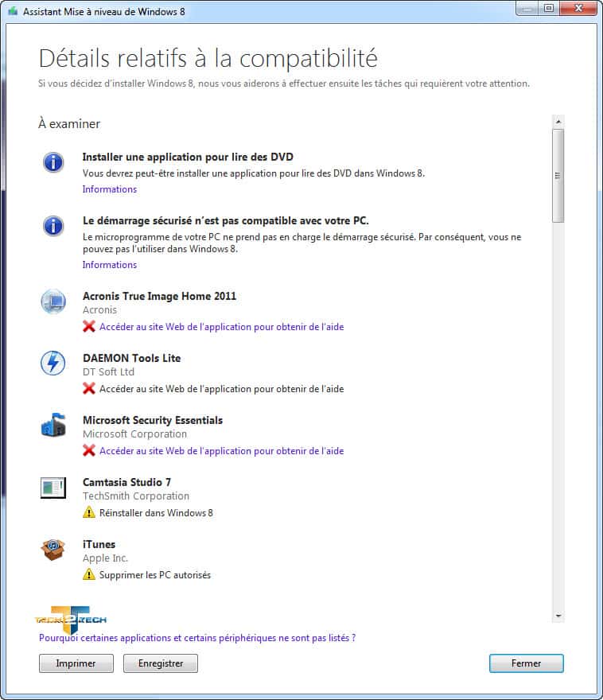Click the 'Camtasia Studio 7' title
Screen dimensions: 603x700
pos(126,482)
